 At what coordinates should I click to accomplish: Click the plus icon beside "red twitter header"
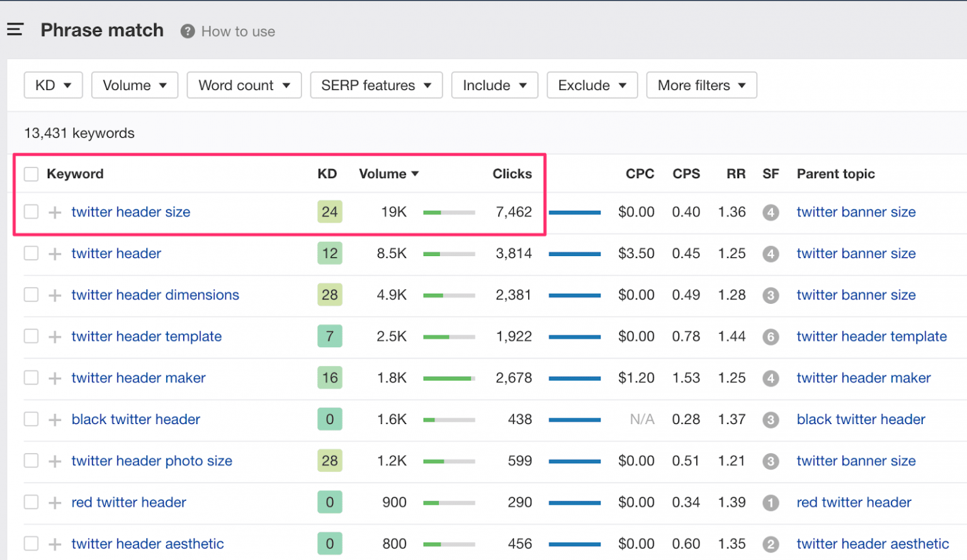pos(55,502)
